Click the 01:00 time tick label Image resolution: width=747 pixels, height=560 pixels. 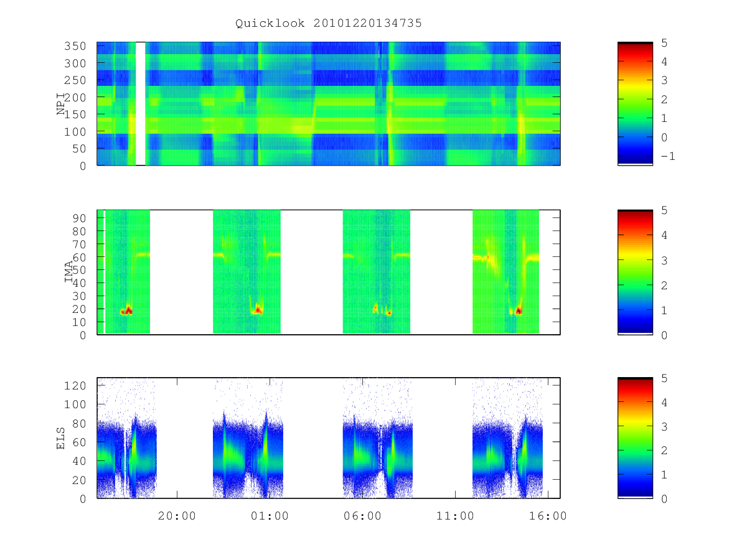point(270,516)
